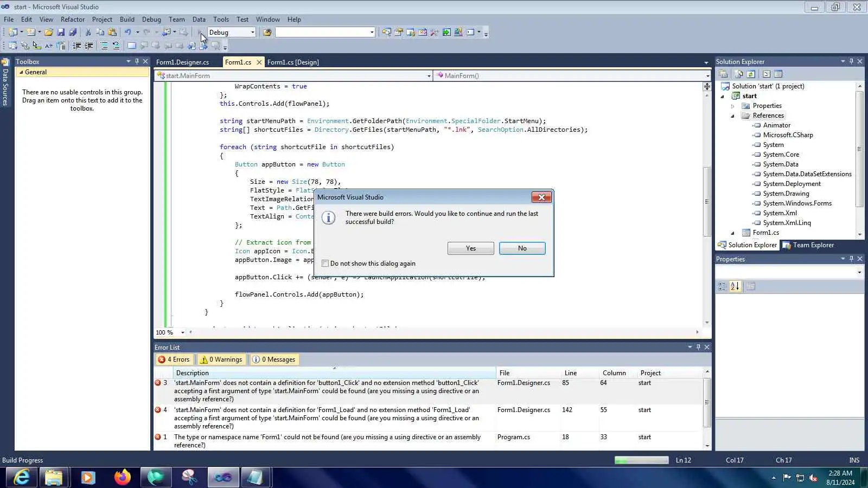Toggle auto-hide pin on Toolbox panel
The height and width of the screenshot is (488, 868).
pyautogui.click(x=137, y=61)
